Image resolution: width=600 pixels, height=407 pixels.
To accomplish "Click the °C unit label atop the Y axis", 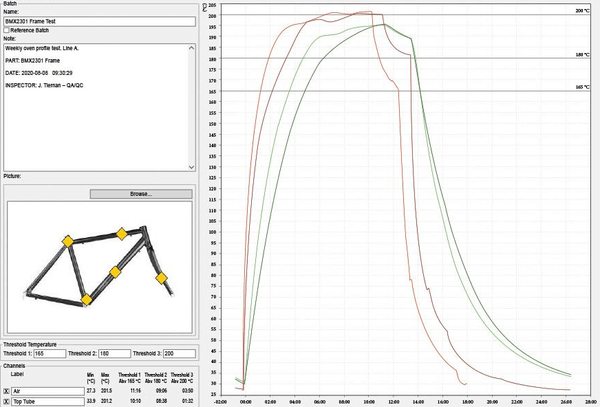I will pos(204,6).
